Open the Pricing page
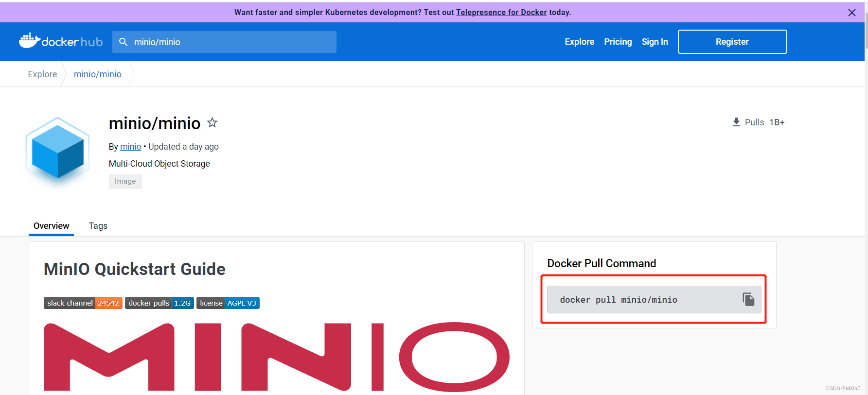This screenshot has height=395, width=868. pos(618,42)
